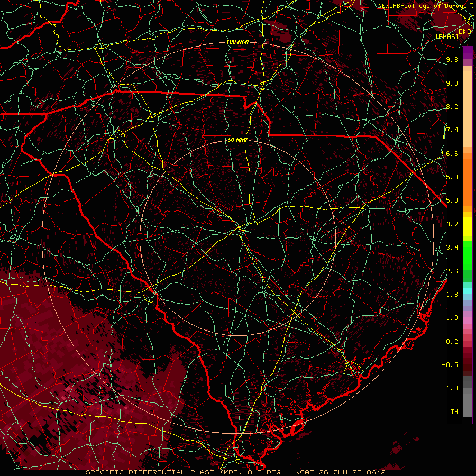This screenshot has width=476, height=476.
Task: Click the 5.0 scale value
Action: [452, 200]
